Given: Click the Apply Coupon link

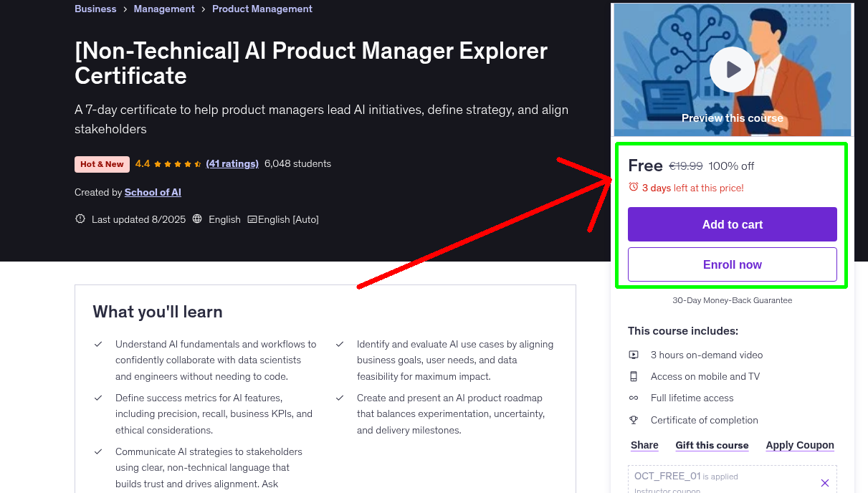Looking at the screenshot, I should pos(800,445).
